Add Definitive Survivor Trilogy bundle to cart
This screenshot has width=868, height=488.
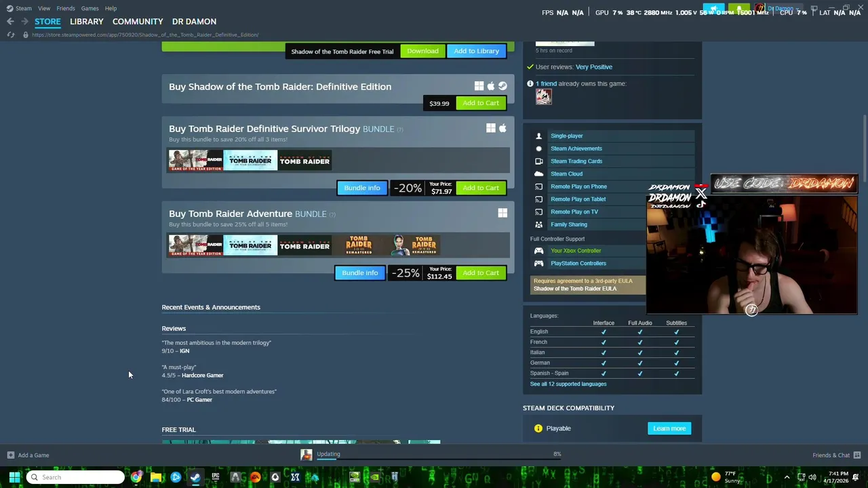point(481,188)
